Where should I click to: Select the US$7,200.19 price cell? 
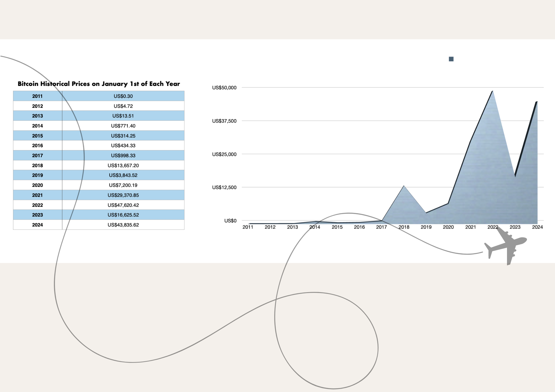pyautogui.click(x=123, y=185)
